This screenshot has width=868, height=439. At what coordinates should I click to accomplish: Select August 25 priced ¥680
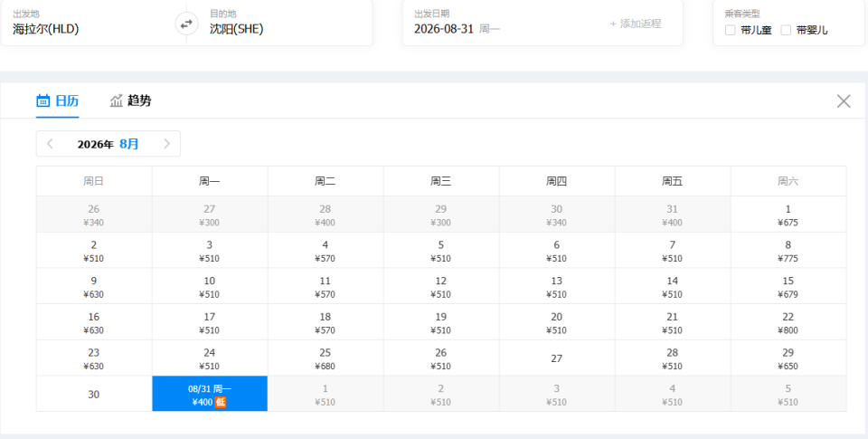pyautogui.click(x=325, y=358)
